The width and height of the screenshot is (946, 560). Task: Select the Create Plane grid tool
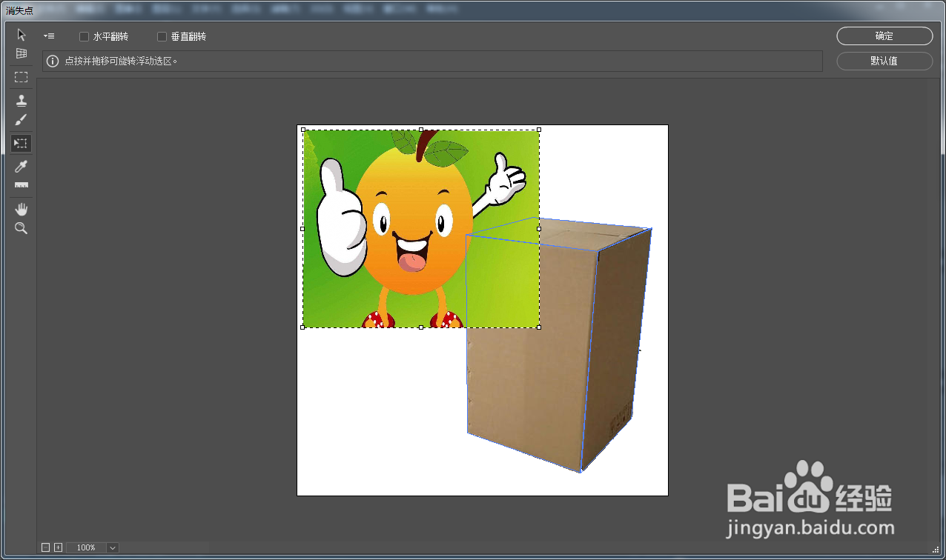pyautogui.click(x=21, y=53)
